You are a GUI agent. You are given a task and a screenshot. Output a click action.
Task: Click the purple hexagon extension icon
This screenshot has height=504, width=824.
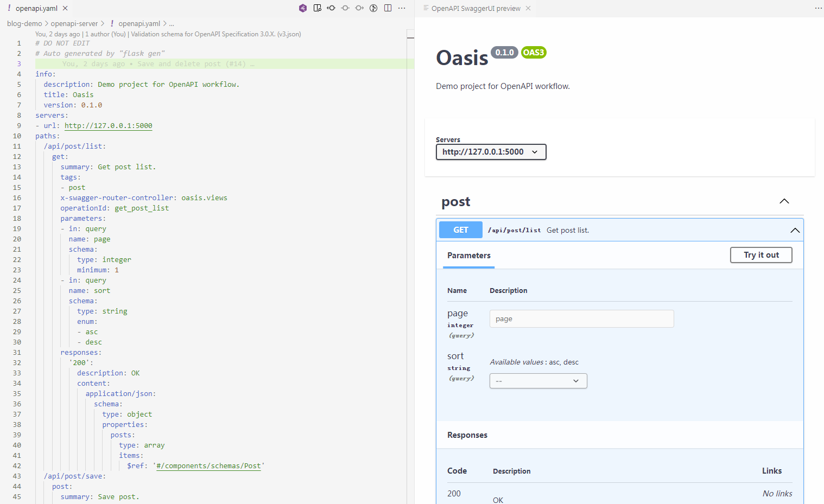click(303, 8)
